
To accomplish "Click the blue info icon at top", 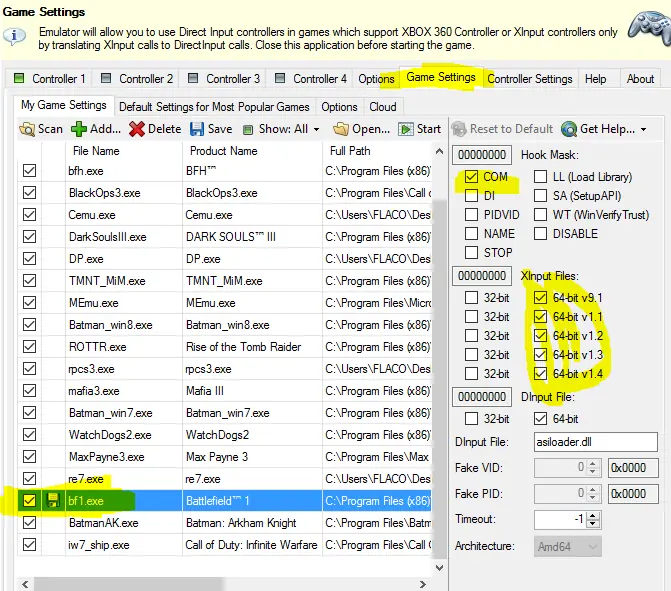I will coord(15,36).
